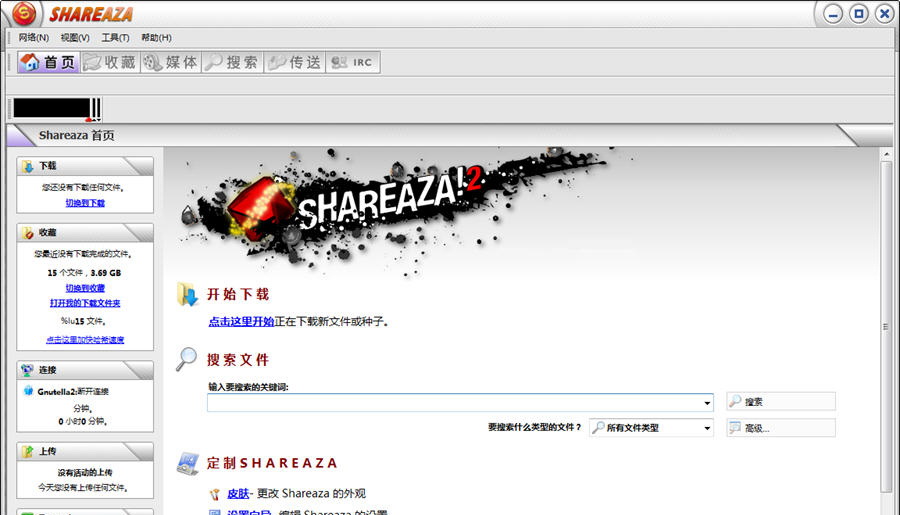Click the 搜索 button beside keyword field
900x515 pixels.
tap(781, 401)
